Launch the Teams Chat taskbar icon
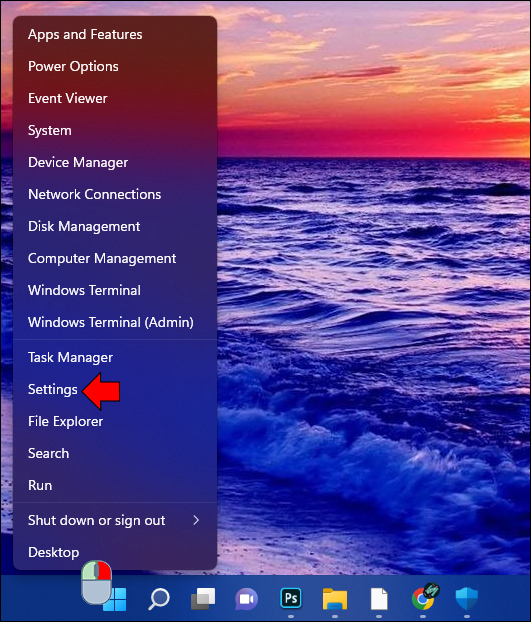The width and height of the screenshot is (531, 622). tap(247, 599)
